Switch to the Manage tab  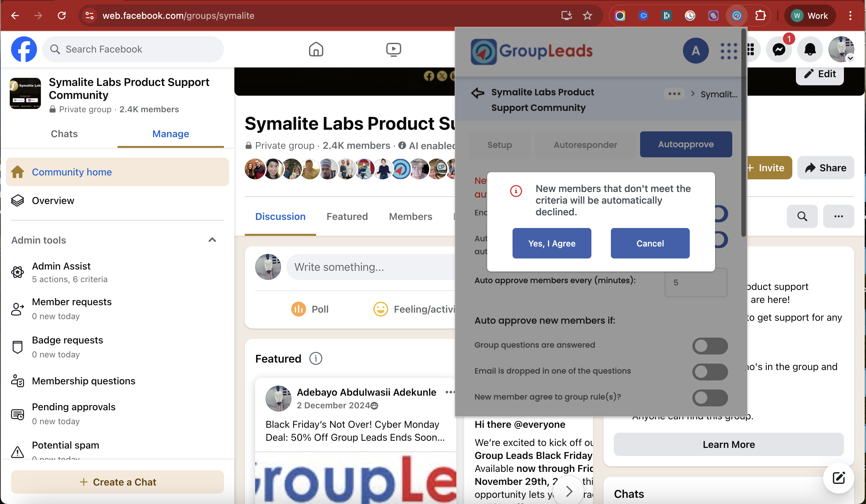170,134
